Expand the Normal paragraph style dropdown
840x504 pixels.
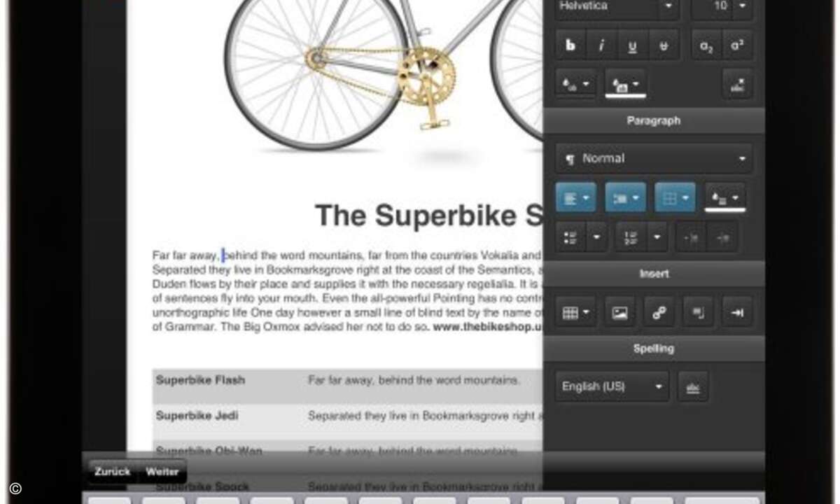pos(654,159)
